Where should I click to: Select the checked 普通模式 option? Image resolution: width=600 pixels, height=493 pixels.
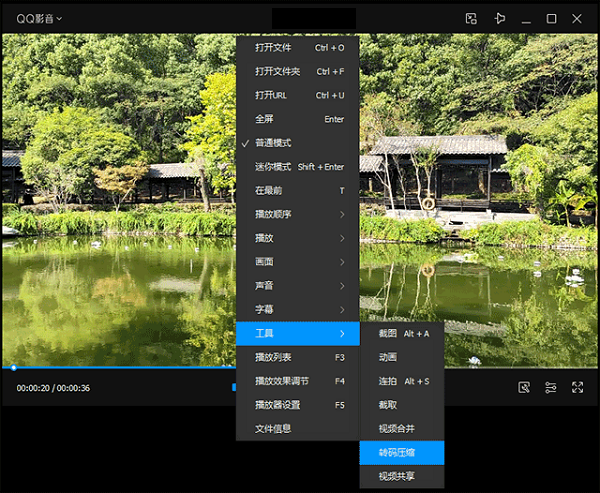click(273, 143)
